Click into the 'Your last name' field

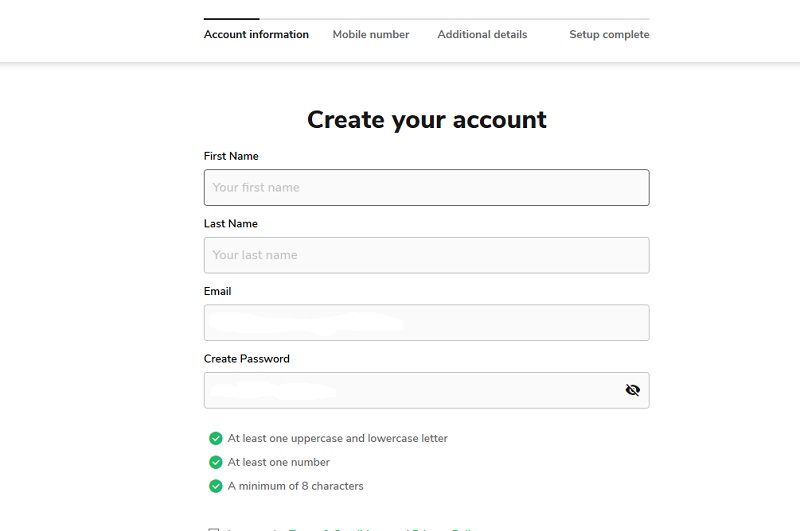(426, 255)
